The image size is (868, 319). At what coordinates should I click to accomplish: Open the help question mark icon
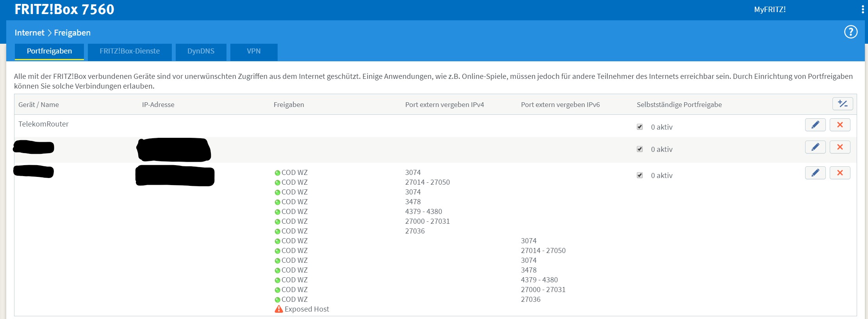tap(851, 32)
